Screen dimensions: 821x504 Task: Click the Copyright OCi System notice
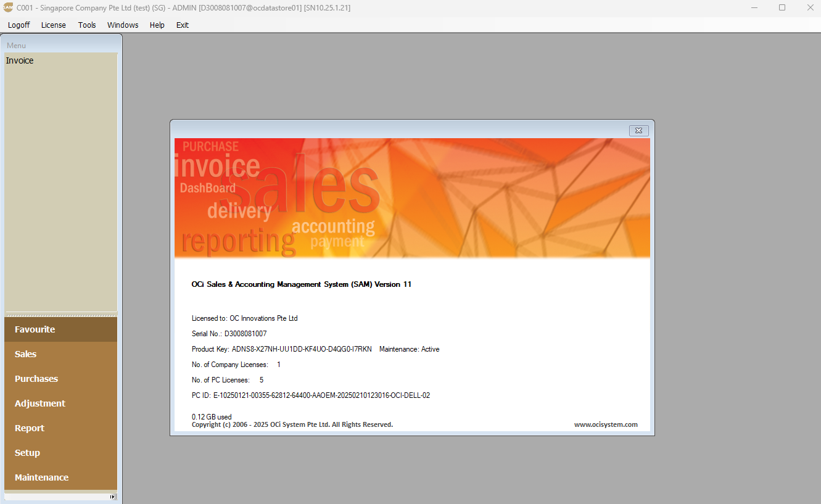292,424
